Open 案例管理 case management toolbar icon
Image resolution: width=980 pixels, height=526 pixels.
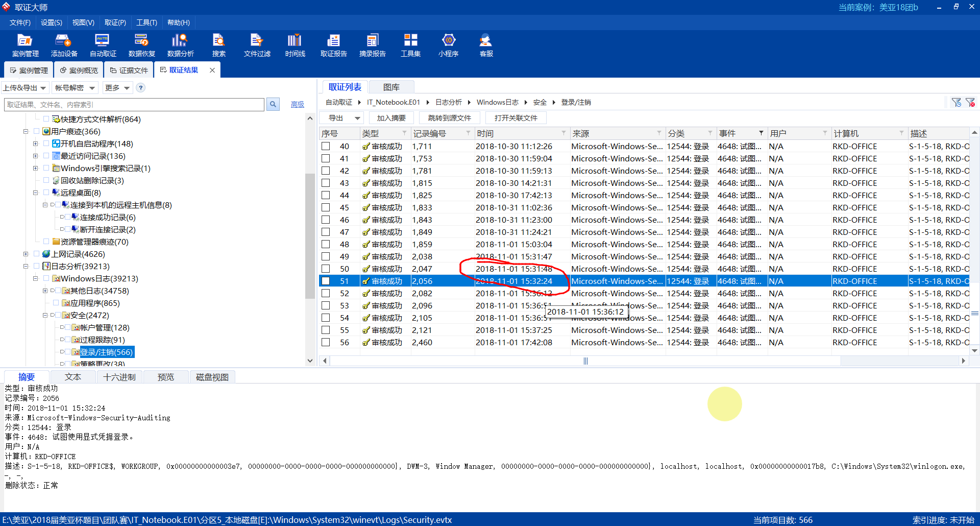click(25, 45)
